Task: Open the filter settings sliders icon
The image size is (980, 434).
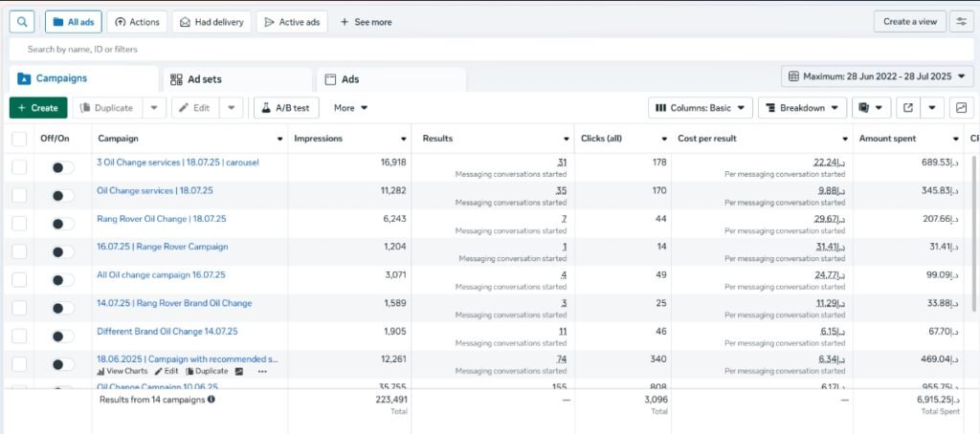Action: pyautogui.click(x=961, y=22)
